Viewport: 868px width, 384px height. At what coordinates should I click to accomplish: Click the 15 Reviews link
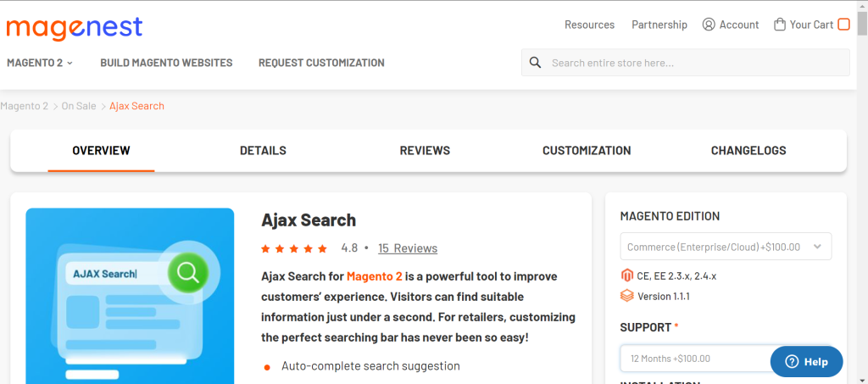tap(408, 248)
